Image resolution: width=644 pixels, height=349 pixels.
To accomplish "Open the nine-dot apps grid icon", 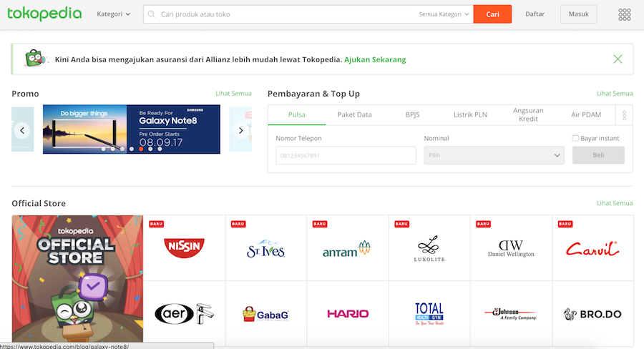I will pos(624,14).
